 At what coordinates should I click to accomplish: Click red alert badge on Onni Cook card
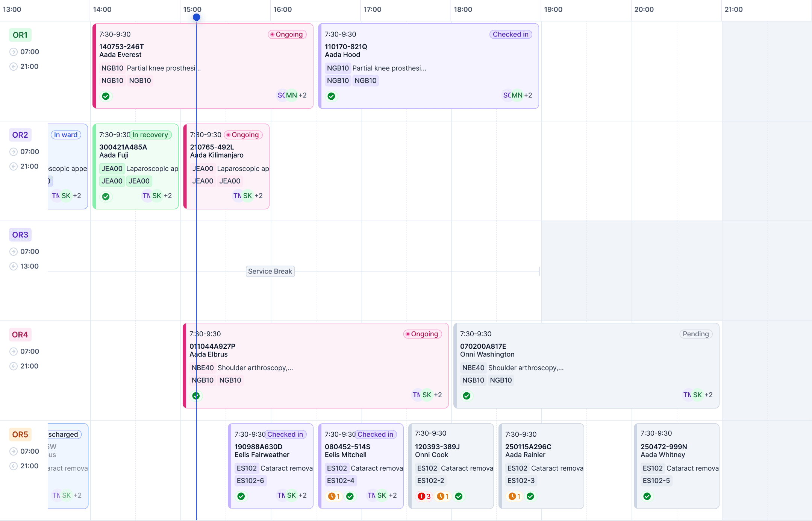tap(424, 496)
